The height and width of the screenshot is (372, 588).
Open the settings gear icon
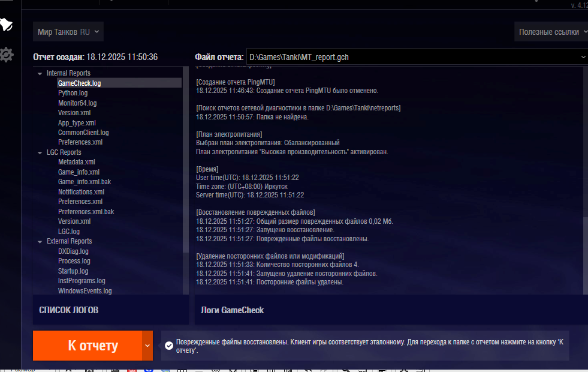[7, 55]
